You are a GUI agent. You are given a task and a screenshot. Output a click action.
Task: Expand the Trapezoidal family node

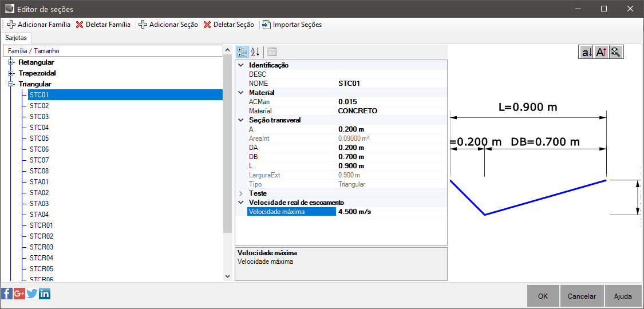click(x=11, y=73)
